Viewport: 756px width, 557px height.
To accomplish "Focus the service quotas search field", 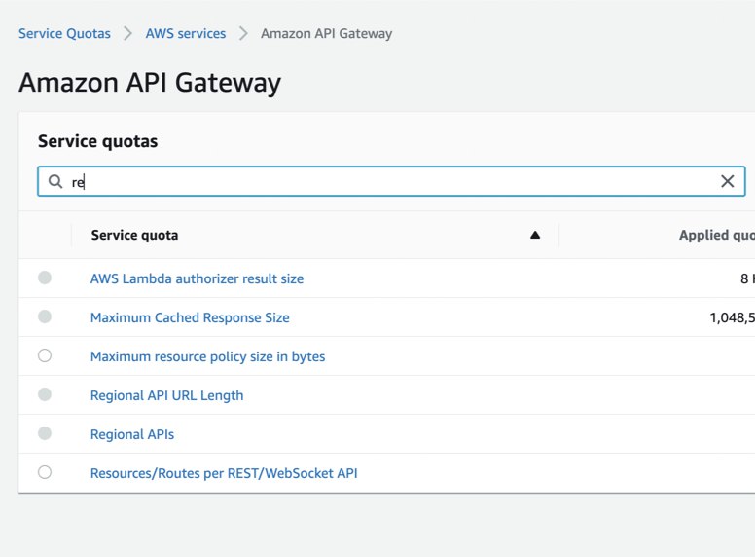I will [391, 181].
